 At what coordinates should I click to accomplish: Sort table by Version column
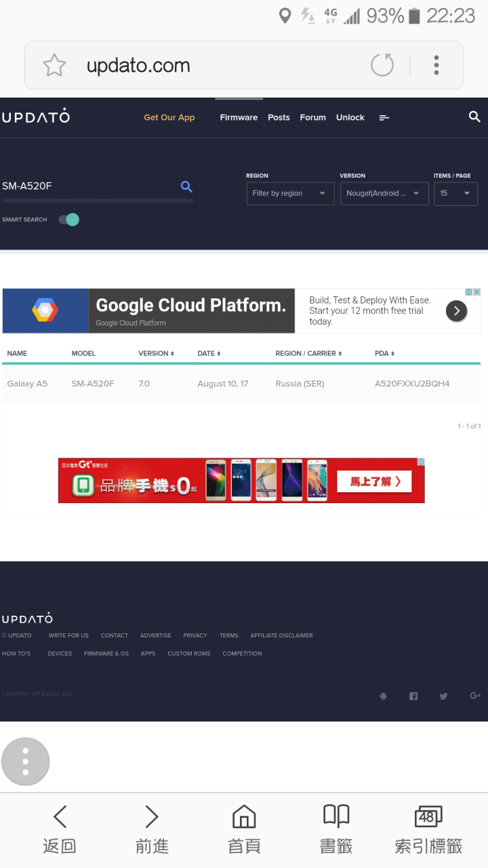tap(157, 353)
